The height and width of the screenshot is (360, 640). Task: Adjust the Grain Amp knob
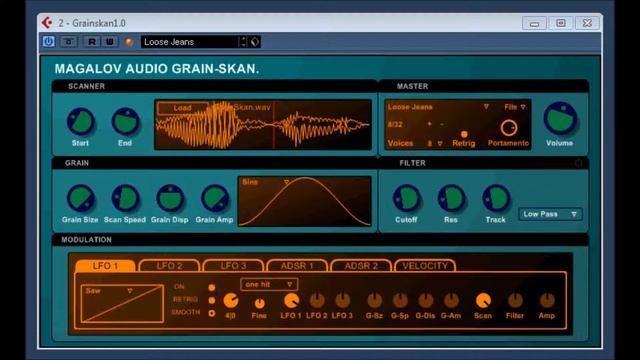(x=215, y=198)
